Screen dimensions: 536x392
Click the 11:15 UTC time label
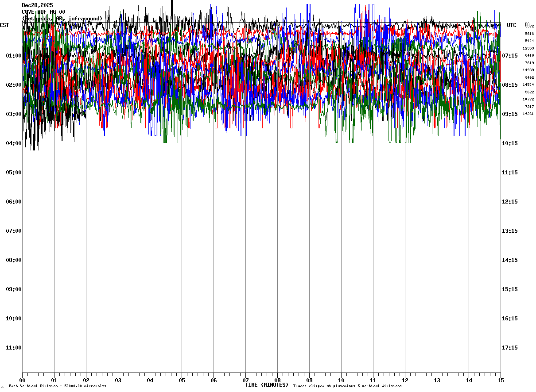click(510, 173)
